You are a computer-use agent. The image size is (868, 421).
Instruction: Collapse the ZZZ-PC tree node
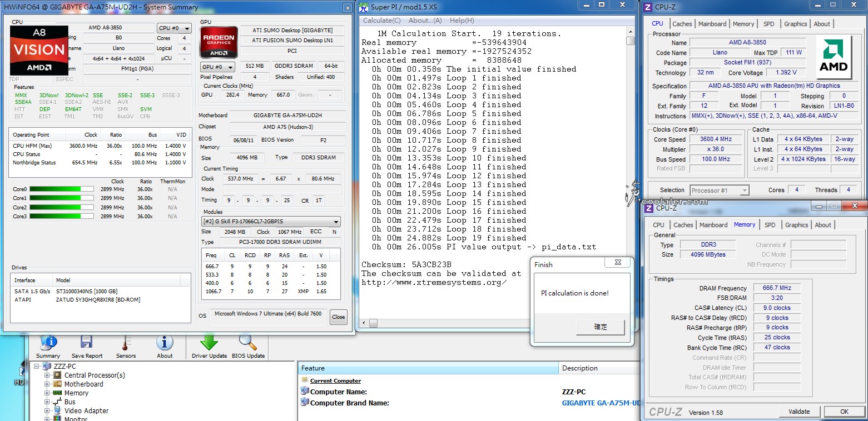click(37, 366)
